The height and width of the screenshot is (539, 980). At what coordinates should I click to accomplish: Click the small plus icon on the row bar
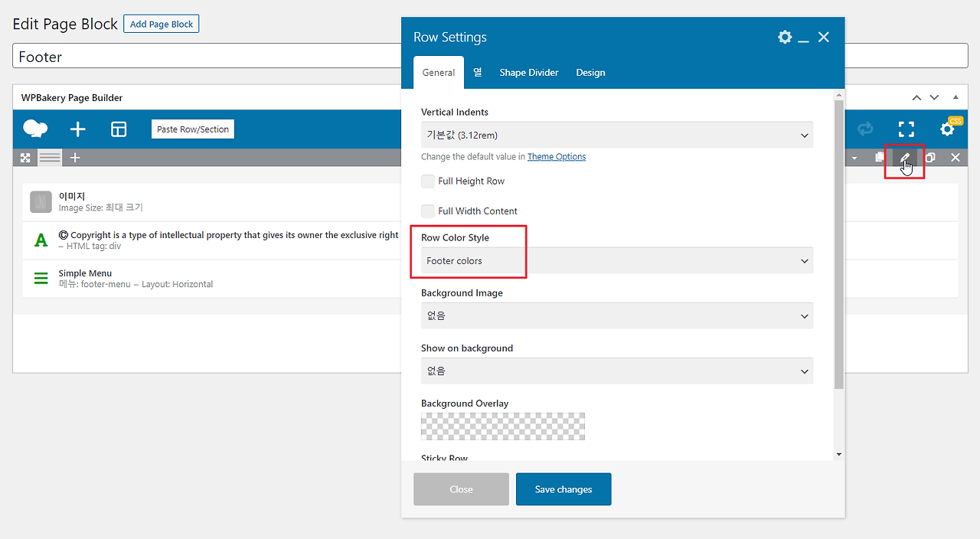pos(75,158)
